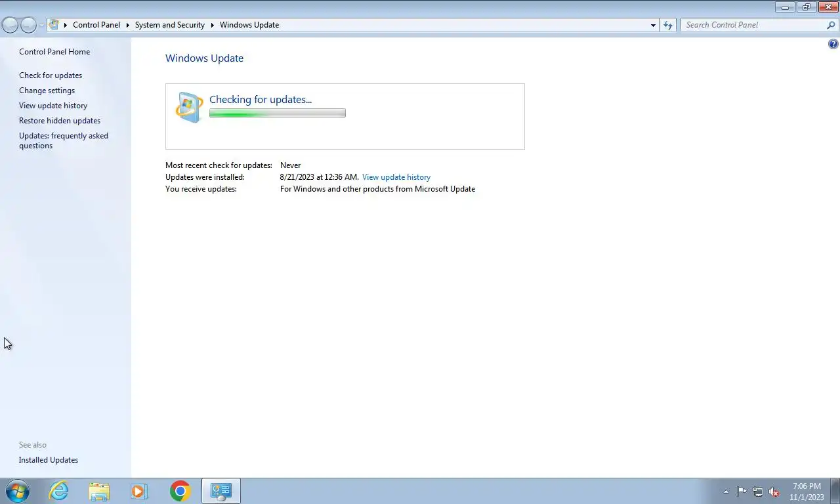This screenshot has width=840, height=504.
Task: Open Updates: frequently asked questions link
Action: 64,140
